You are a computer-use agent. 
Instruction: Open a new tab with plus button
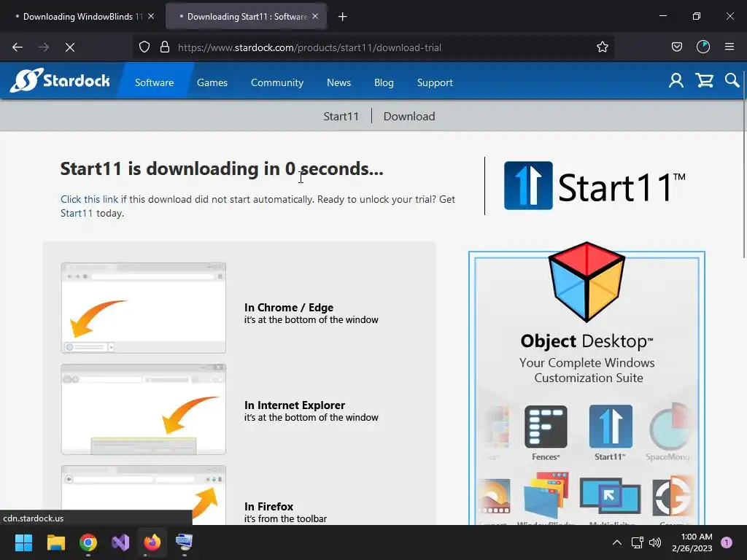tap(342, 17)
